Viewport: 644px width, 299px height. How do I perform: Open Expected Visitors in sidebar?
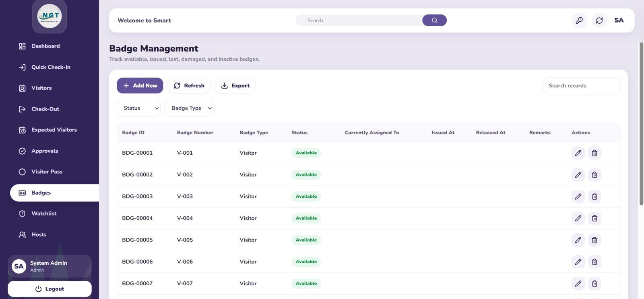(x=54, y=130)
